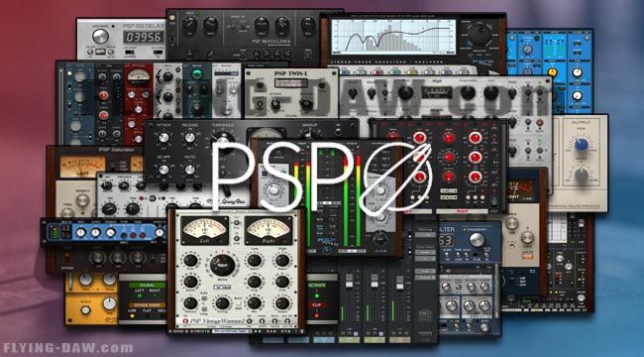The height and width of the screenshot is (357, 644).
Task: Click the red CLIP indicator light
Action: pos(317,314)
